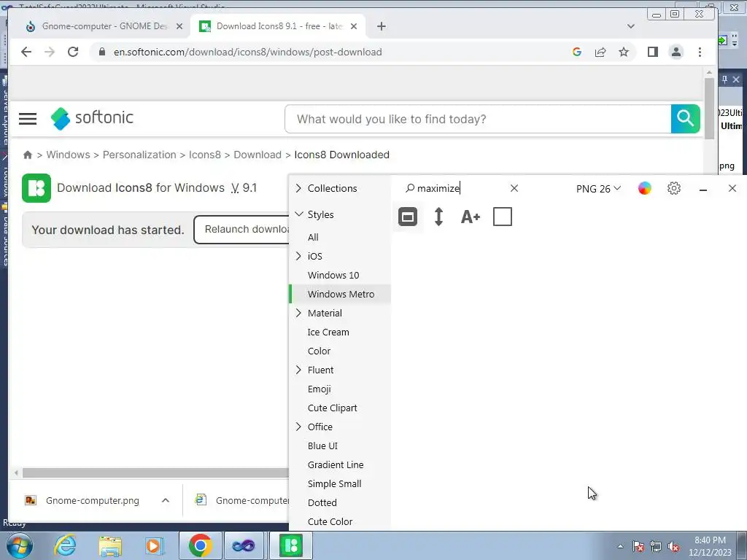This screenshot has height=560, width=747.
Task: Click the Chrome address bar URL
Action: [248, 52]
